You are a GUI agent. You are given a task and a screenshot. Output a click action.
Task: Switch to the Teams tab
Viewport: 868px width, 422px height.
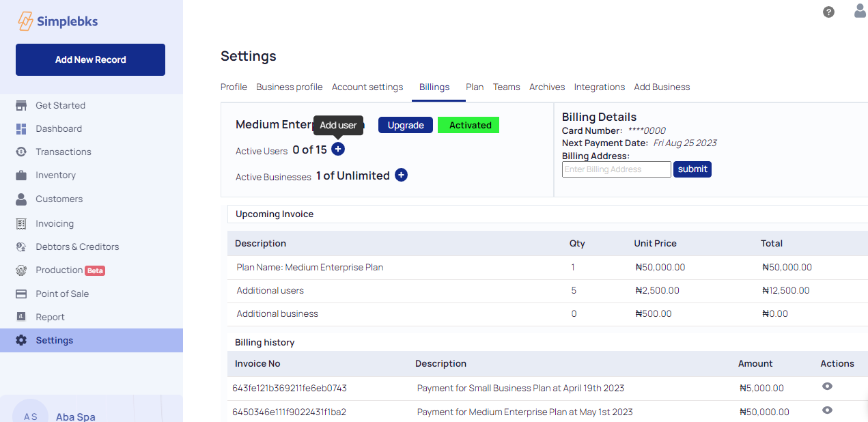(x=506, y=87)
